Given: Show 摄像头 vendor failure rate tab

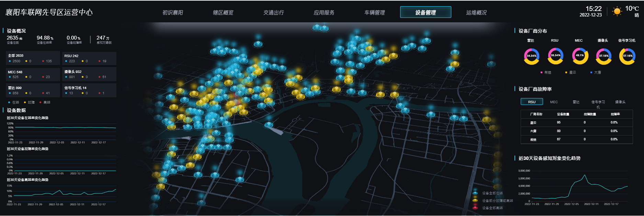Looking at the screenshot, I should tap(620, 102).
